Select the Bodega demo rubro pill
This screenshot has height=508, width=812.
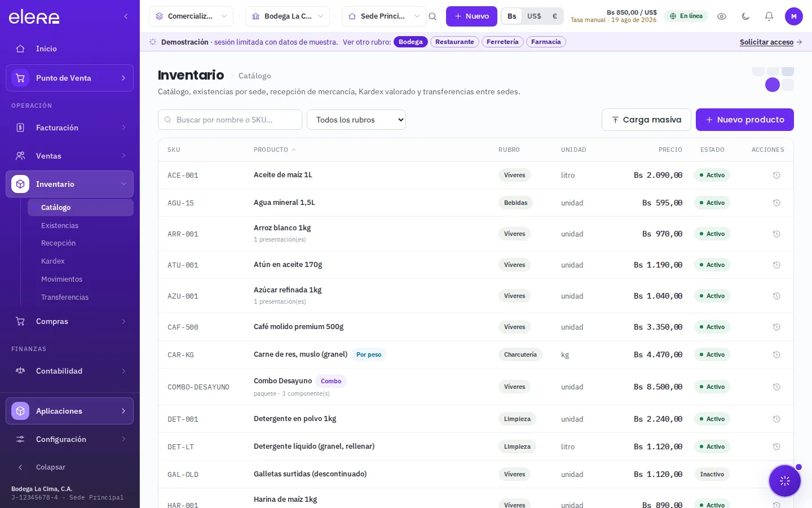click(411, 42)
